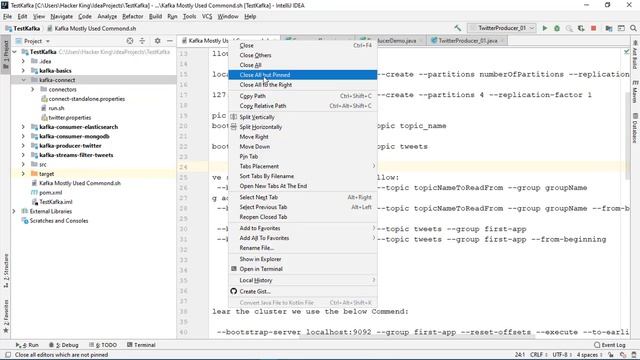
Task: Choose Reopen Closed Tab
Action: (303, 217)
